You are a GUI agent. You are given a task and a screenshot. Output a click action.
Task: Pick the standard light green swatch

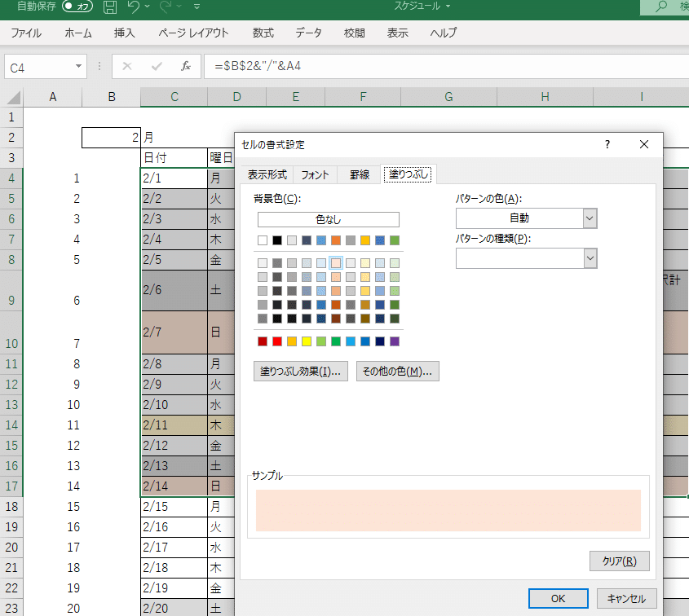coord(321,341)
